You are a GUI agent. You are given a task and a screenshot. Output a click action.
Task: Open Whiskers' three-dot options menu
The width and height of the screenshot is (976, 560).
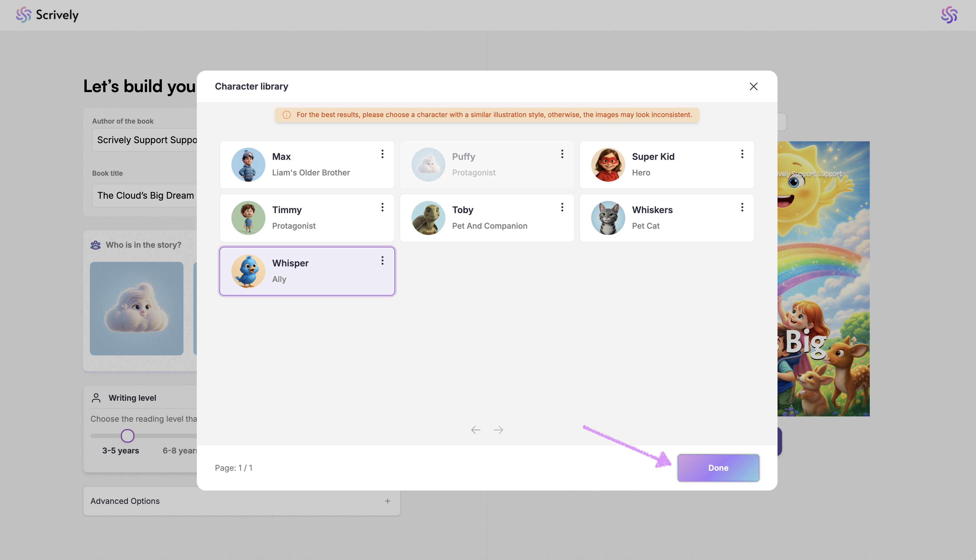(742, 208)
